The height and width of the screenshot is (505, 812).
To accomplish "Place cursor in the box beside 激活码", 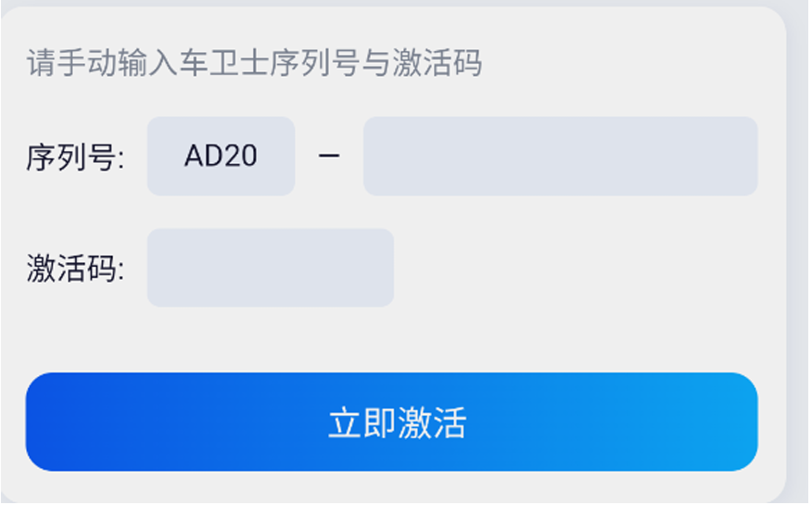I will point(270,268).
